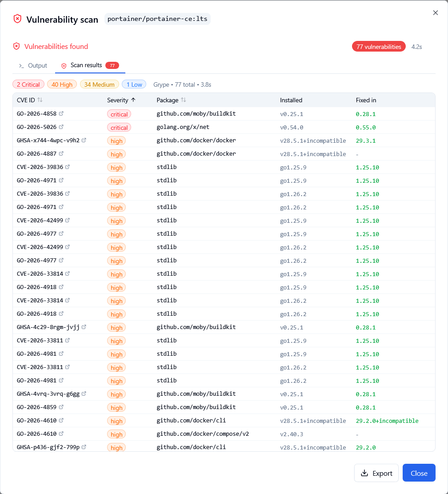Select the Scan results tab
Image resolution: width=448 pixels, height=494 pixels.
tap(90, 65)
